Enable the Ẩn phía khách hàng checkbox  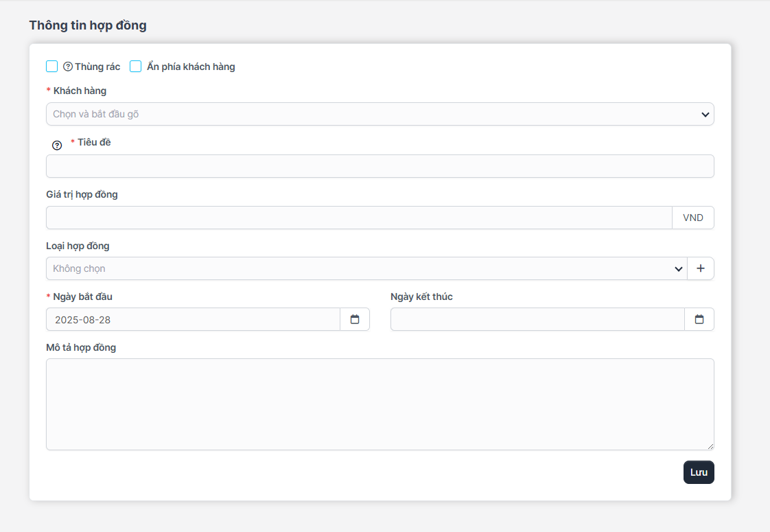pyautogui.click(x=136, y=67)
